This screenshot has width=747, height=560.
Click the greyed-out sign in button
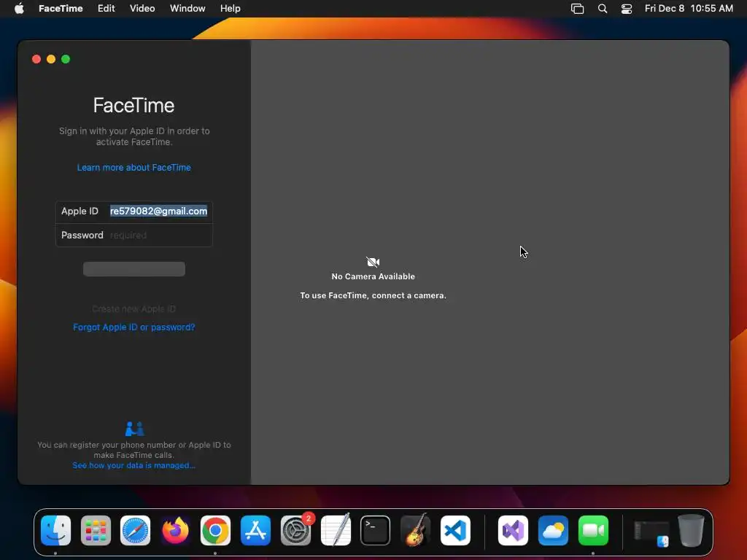134,269
